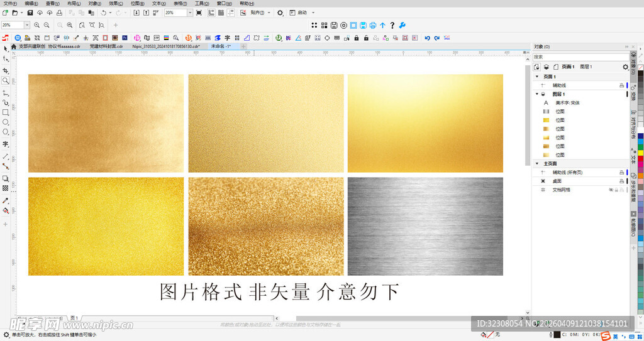Click the 贴齐 snap button
This screenshot has width=644, height=341.
(x=259, y=13)
